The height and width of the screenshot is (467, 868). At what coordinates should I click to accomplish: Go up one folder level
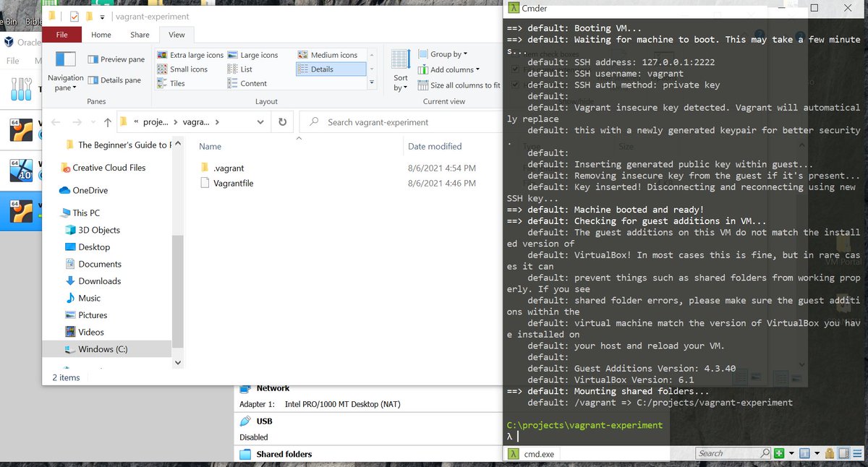coord(108,122)
